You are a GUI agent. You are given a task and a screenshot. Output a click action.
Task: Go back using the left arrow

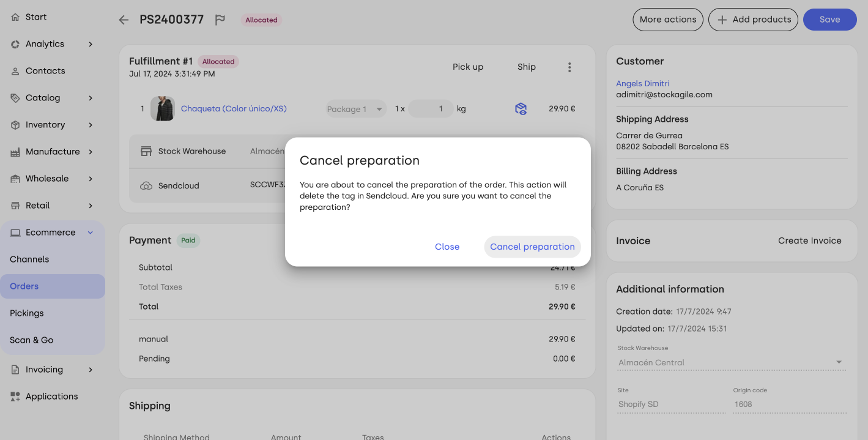[124, 20]
